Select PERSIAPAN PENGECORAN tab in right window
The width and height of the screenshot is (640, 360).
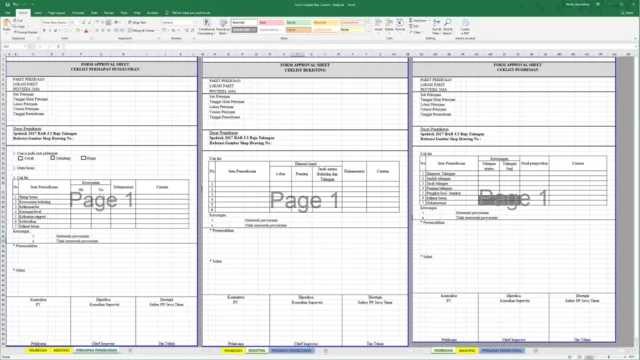click(501, 350)
